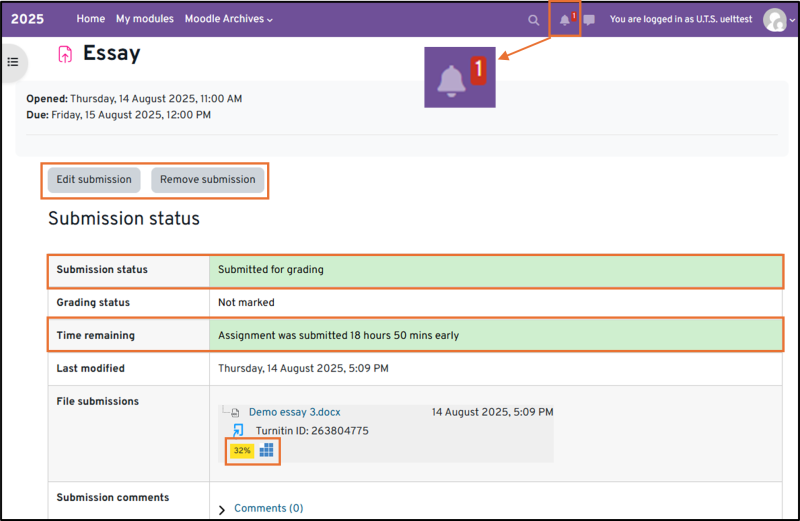Click the Turnitin rubric grid icon
800x521 pixels.
(x=266, y=451)
